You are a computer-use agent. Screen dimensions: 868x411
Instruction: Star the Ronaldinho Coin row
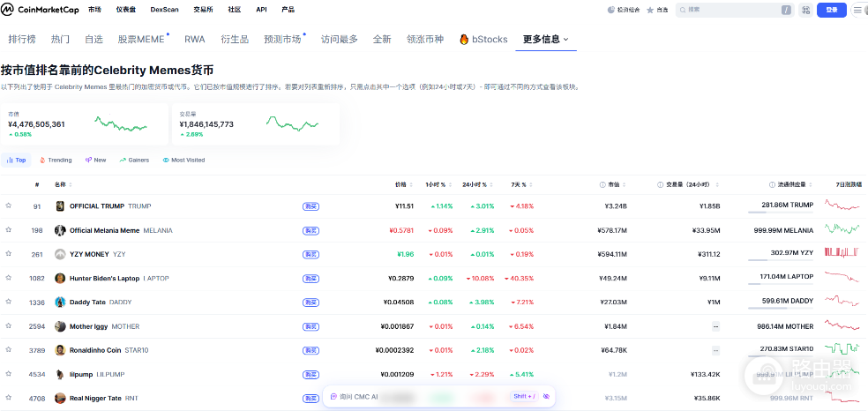coord(8,349)
